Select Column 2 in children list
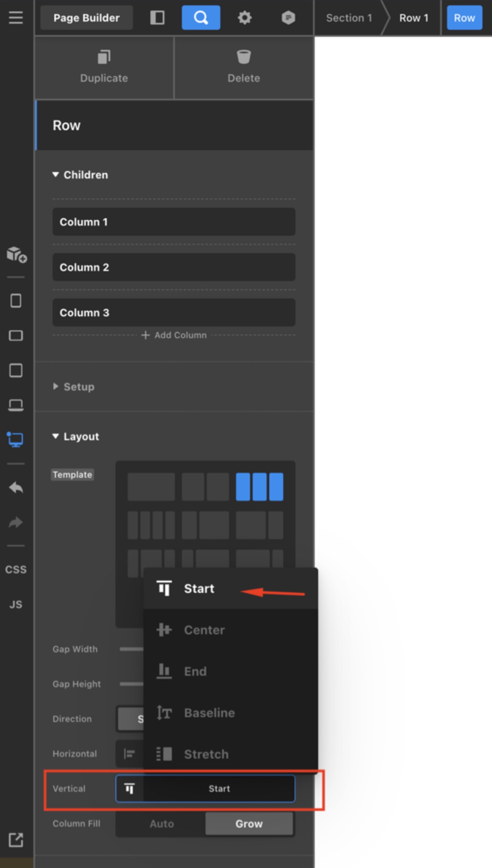This screenshot has height=868, width=492. click(174, 267)
